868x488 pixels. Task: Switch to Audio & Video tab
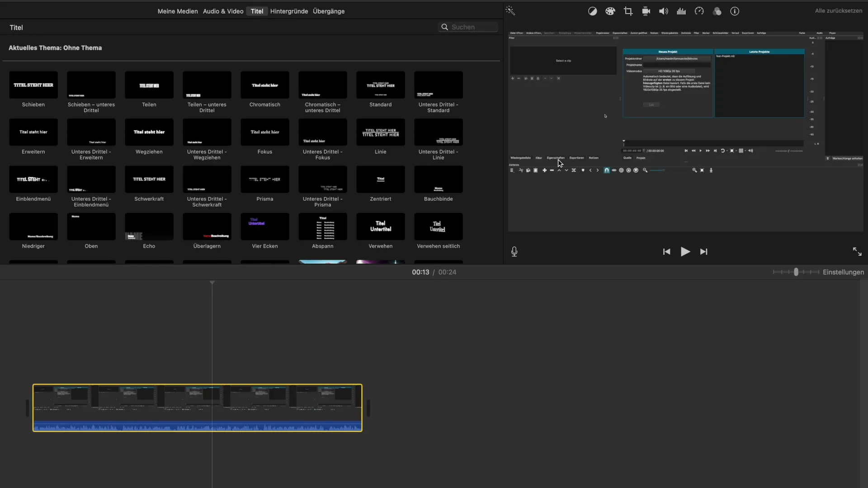[223, 11]
